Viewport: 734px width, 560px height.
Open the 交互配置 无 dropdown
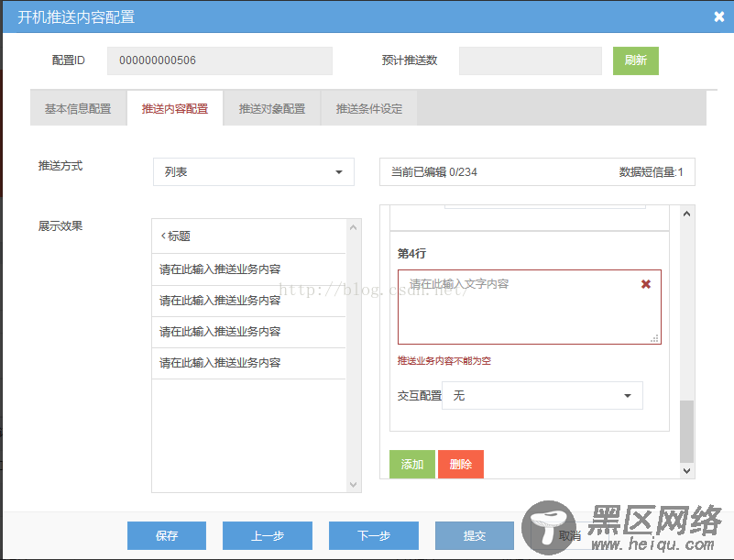tap(542, 396)
